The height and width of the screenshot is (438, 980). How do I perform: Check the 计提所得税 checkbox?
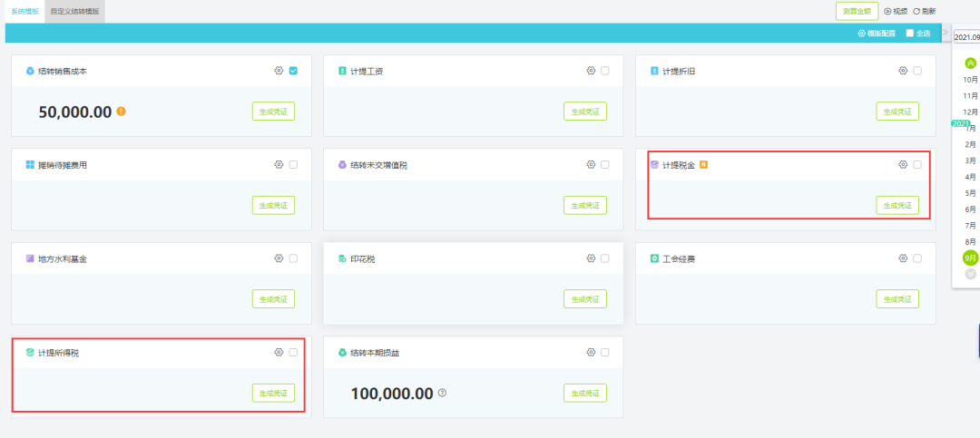[x=293, y=352]
